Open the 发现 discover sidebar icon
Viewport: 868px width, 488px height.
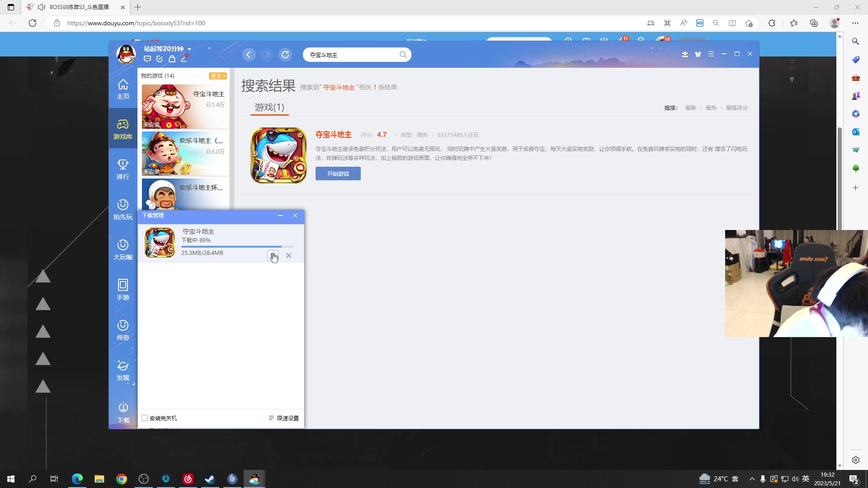click(123, 371)
